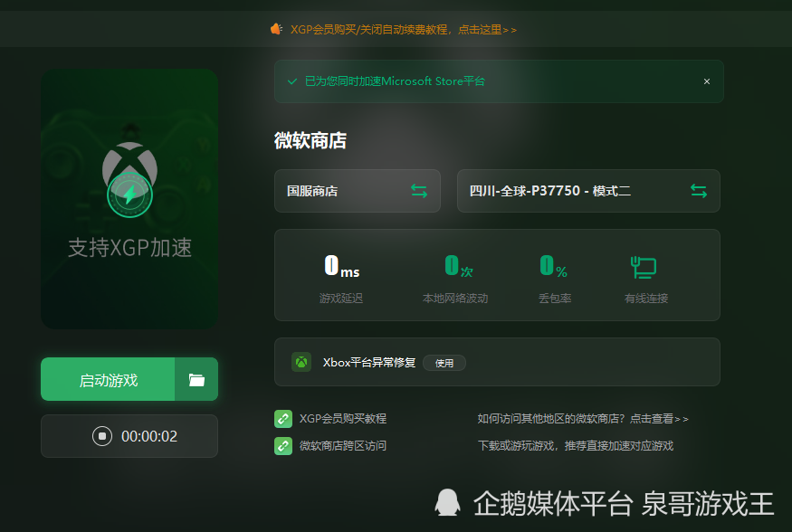Switch node via 四川-全球-P37750 swap icon
The width and height of the screenshot is (792, 532).
point(699,191)
